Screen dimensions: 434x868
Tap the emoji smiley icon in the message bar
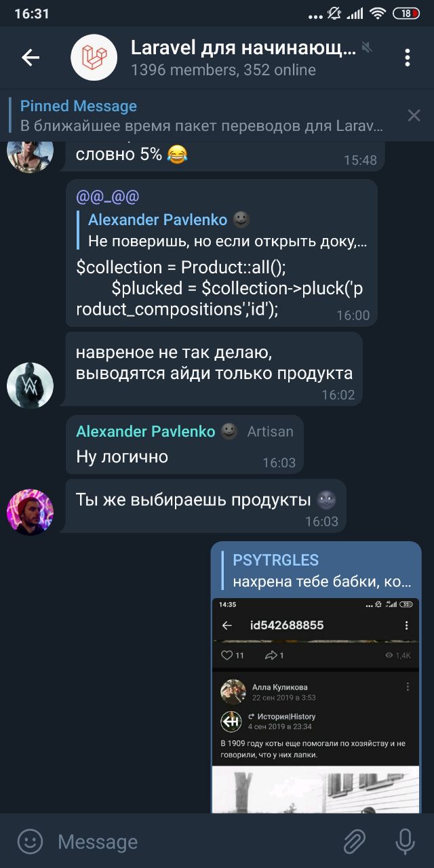30,842
